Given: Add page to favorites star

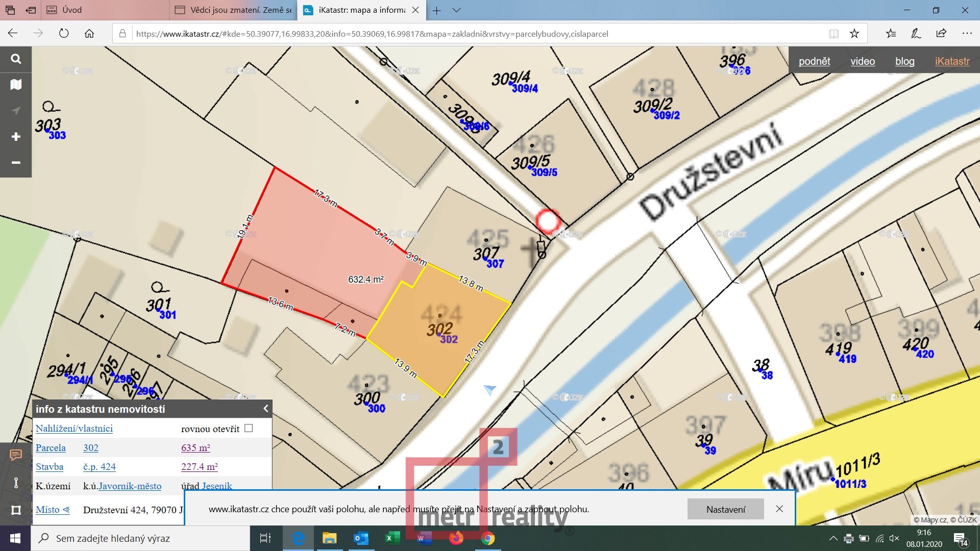Looking at the screenshot, I should click(x=854, y=34).
